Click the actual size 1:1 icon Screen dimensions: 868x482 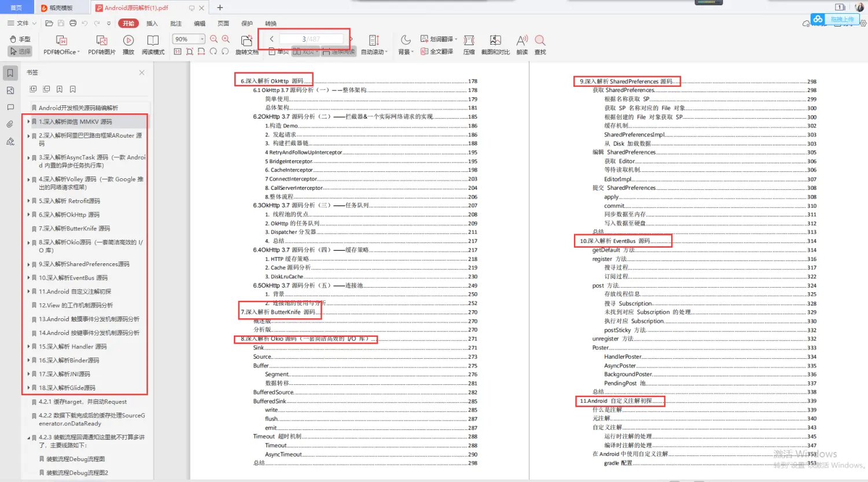[178, 51]
